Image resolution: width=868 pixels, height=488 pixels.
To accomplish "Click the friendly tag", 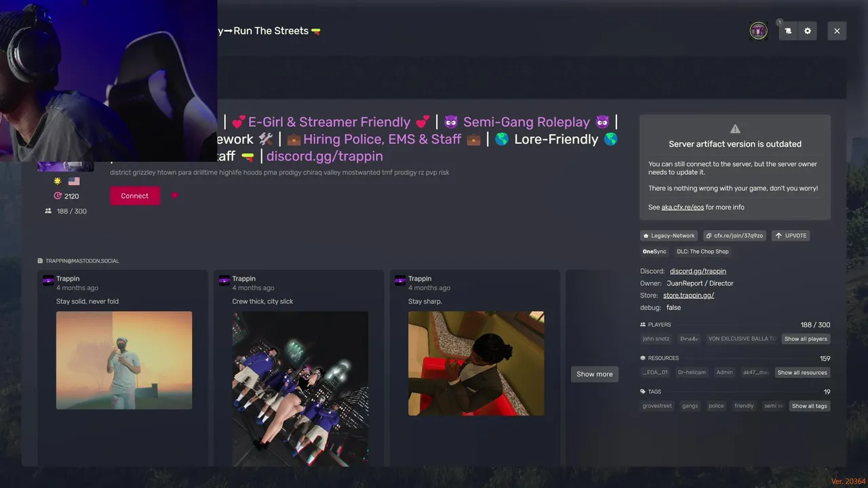I will pos(744,406).
